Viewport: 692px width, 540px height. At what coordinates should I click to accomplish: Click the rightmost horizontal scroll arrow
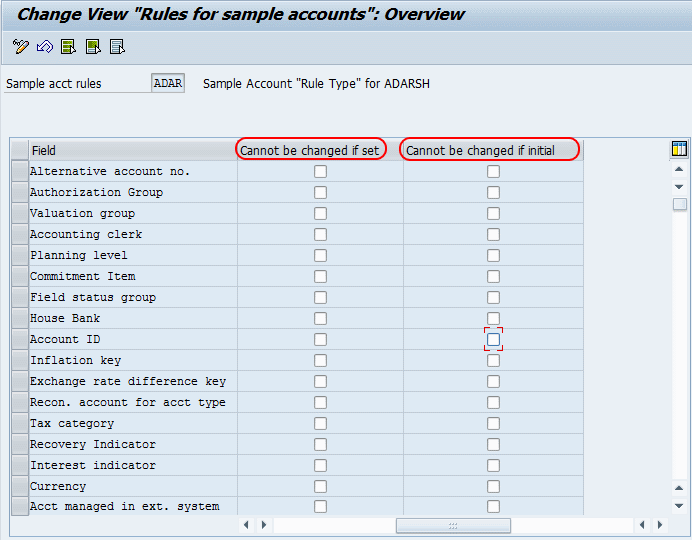coord(659,525)
